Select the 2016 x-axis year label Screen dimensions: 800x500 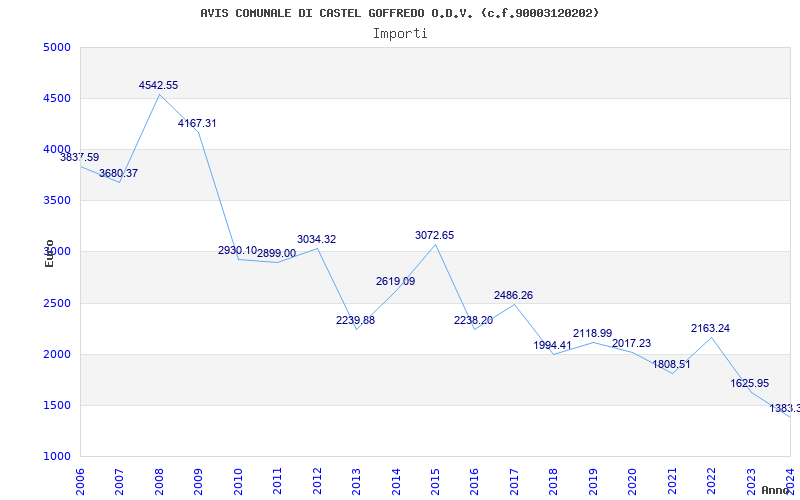click(x=474, y=481)
